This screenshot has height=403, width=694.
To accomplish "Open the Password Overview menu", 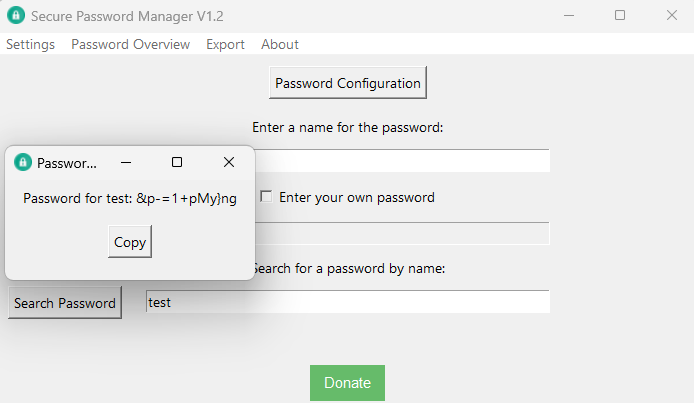I will (131, 44).
